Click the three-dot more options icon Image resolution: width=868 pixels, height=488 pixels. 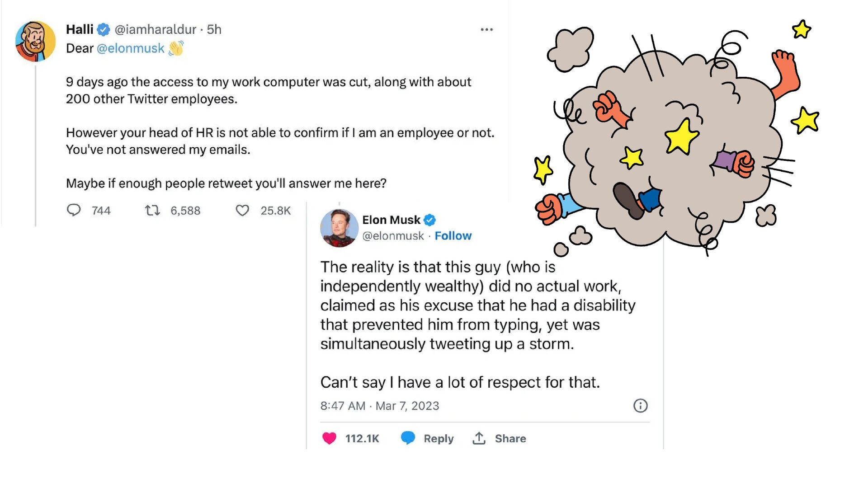point(486,30)
